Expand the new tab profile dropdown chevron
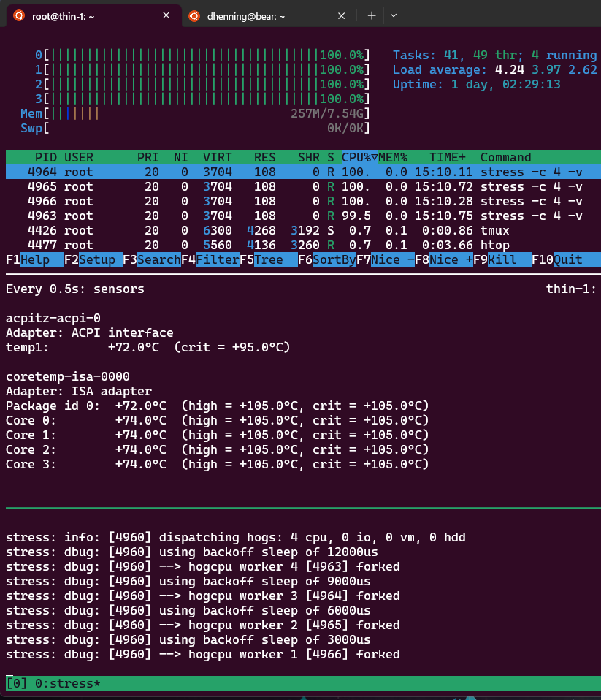Viewport: 601px width, 700px height. [393, 16]
